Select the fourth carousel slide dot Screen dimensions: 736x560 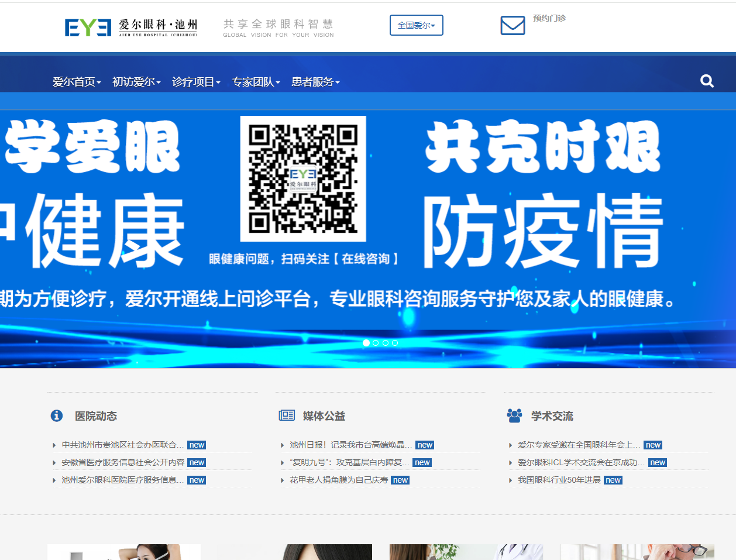point(395,343)
